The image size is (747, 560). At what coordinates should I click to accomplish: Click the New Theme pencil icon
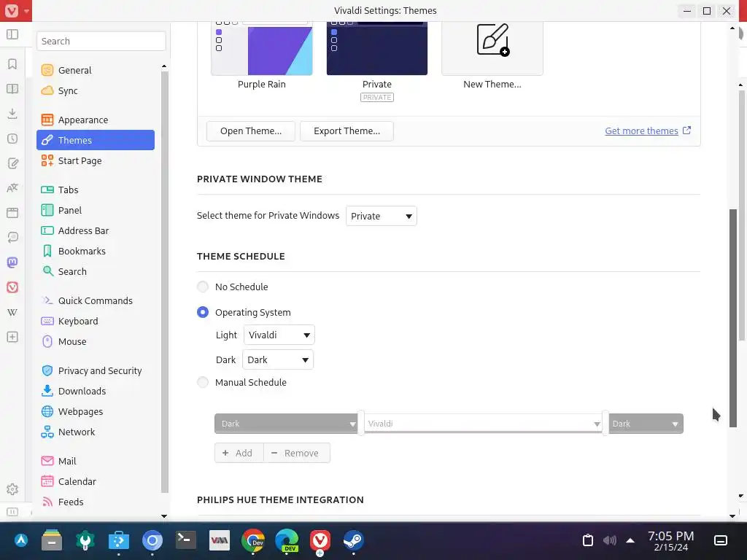[x=492, y=39]
